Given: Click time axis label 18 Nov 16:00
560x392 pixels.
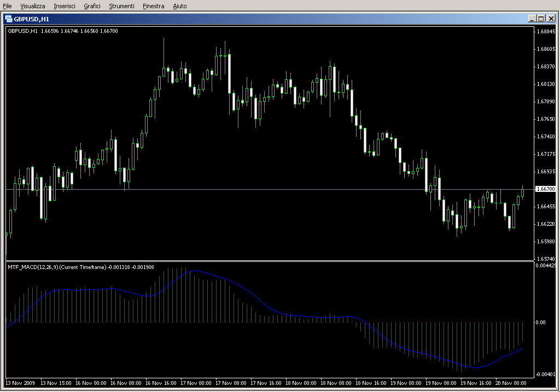Looking at the screenshot, I should 371,383.
